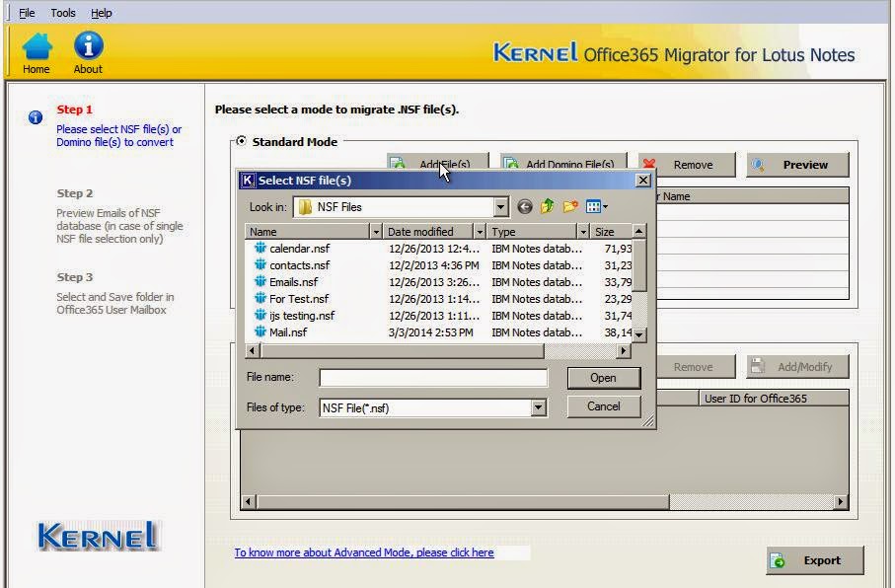
Task: Open the View menu icon in dialog
Action: [x=596, y=206]
